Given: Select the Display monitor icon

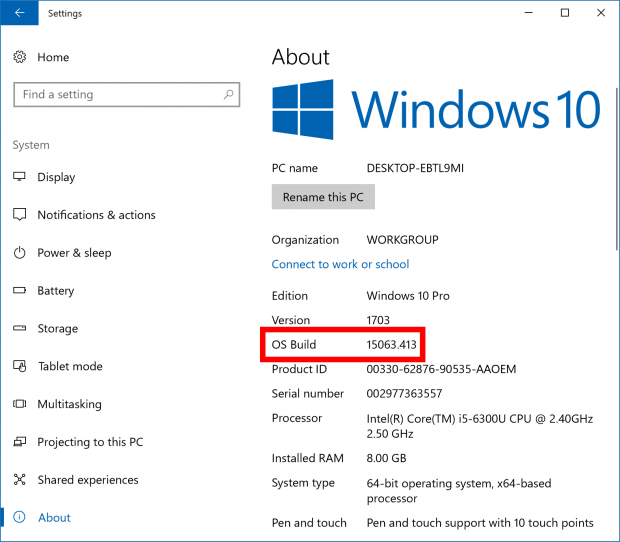Looking at the screenshot, I should [19, 177].
